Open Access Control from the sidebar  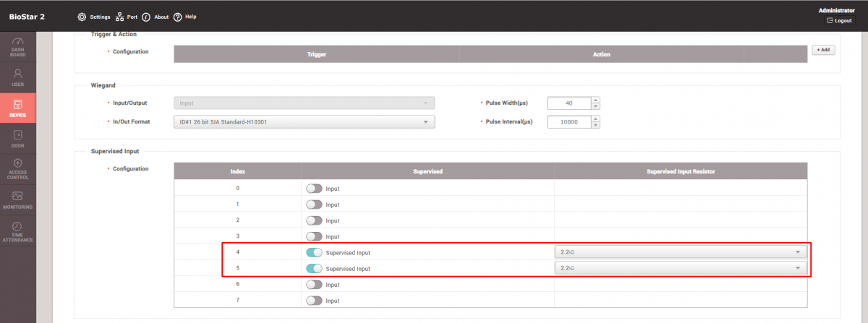pos(18,168)
